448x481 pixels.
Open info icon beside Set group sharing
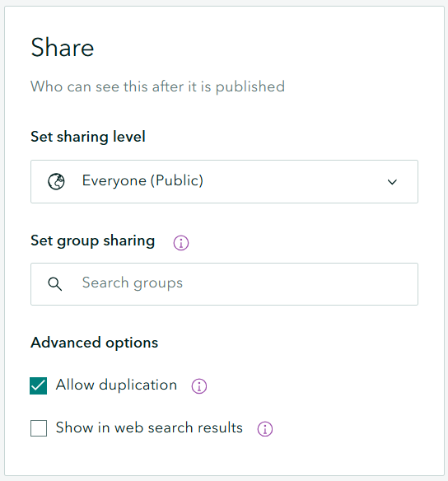(181, 243)
